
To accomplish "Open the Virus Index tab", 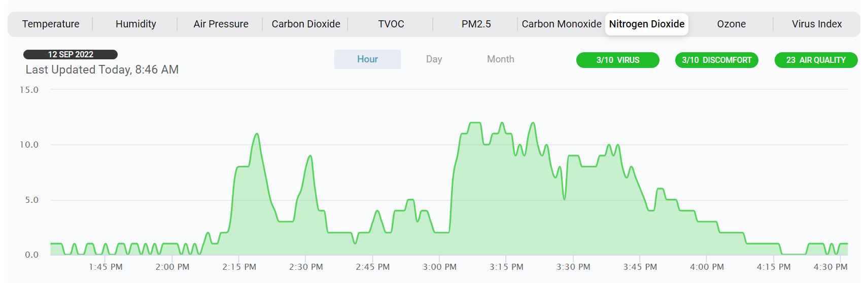I will [x=816, y=24].
